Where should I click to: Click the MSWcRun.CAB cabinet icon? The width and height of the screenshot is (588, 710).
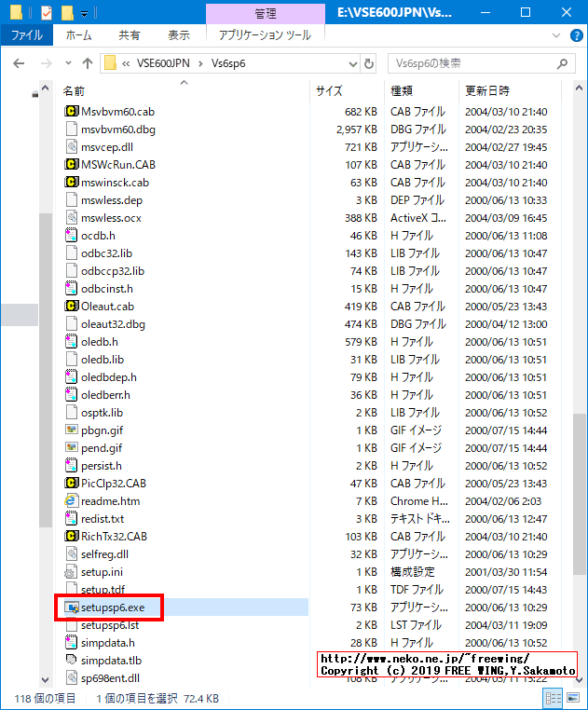coord(71,164)
